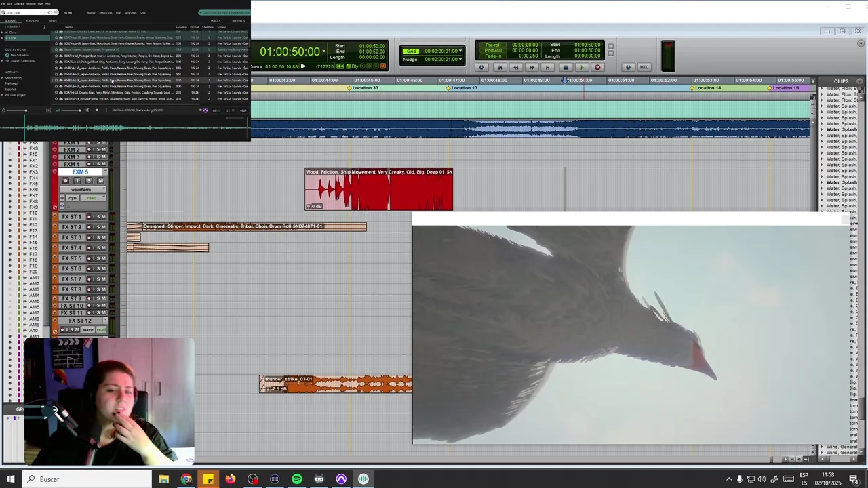Record-enable the FX ST 4 track
The height and width of the screenshot is (488, 868).
89,248
